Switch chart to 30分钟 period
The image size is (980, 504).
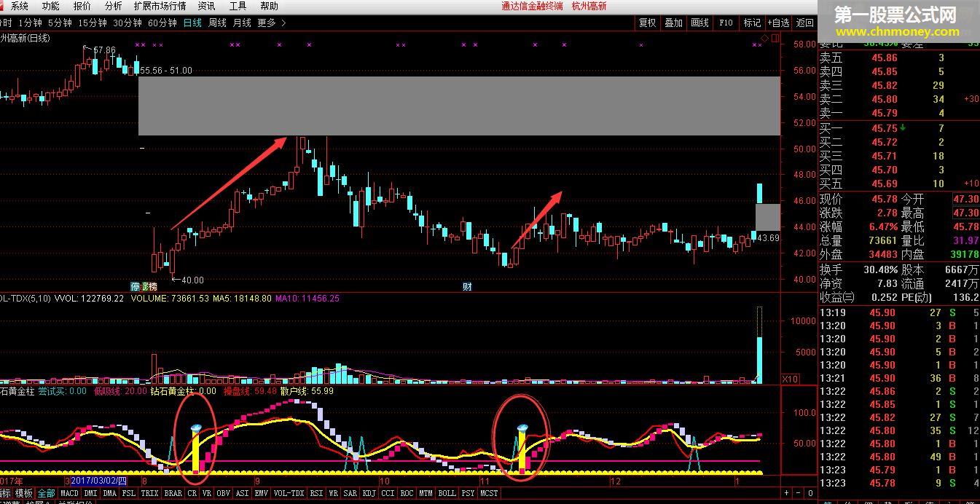pyautogui.click(x=128, y=23)
